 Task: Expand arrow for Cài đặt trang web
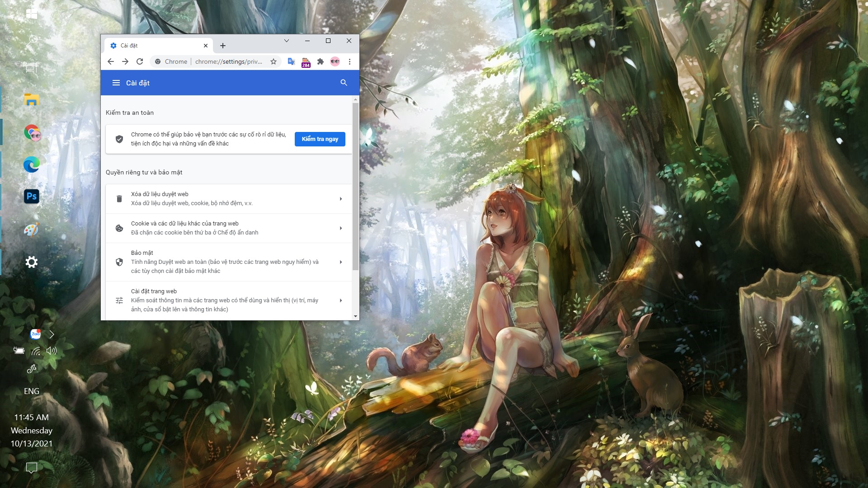tap(341, 300)
